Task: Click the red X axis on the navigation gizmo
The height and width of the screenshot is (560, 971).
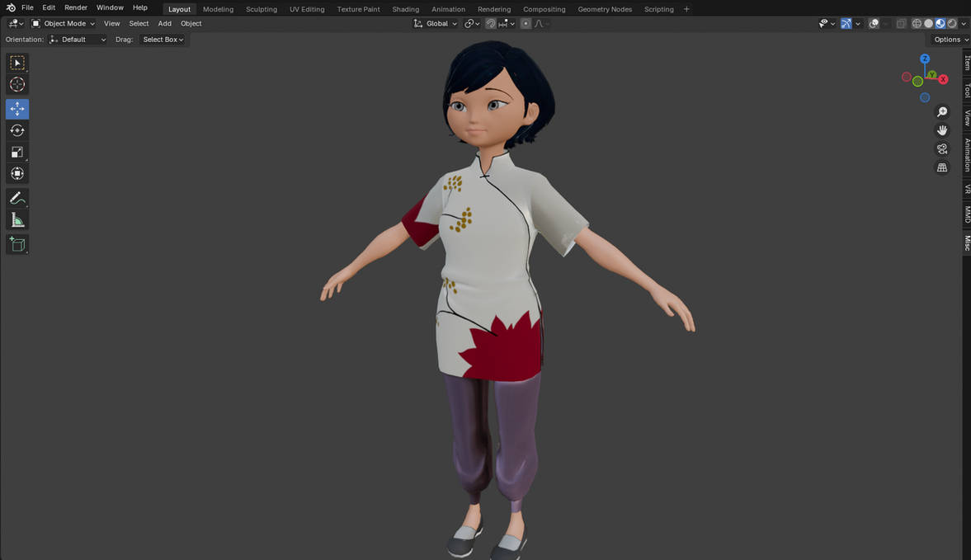Action: click(944, 79)
